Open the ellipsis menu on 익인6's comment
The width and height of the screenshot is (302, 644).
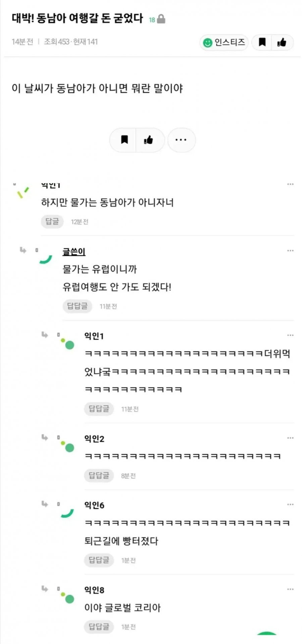pyautogui.click(x=290, y=504)
